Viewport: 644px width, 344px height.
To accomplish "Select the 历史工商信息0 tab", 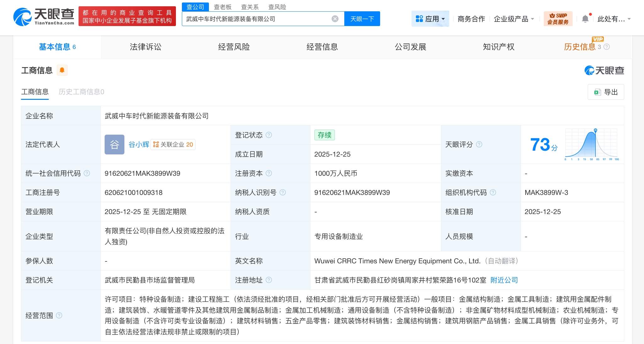I will click(x=81, y=92).
